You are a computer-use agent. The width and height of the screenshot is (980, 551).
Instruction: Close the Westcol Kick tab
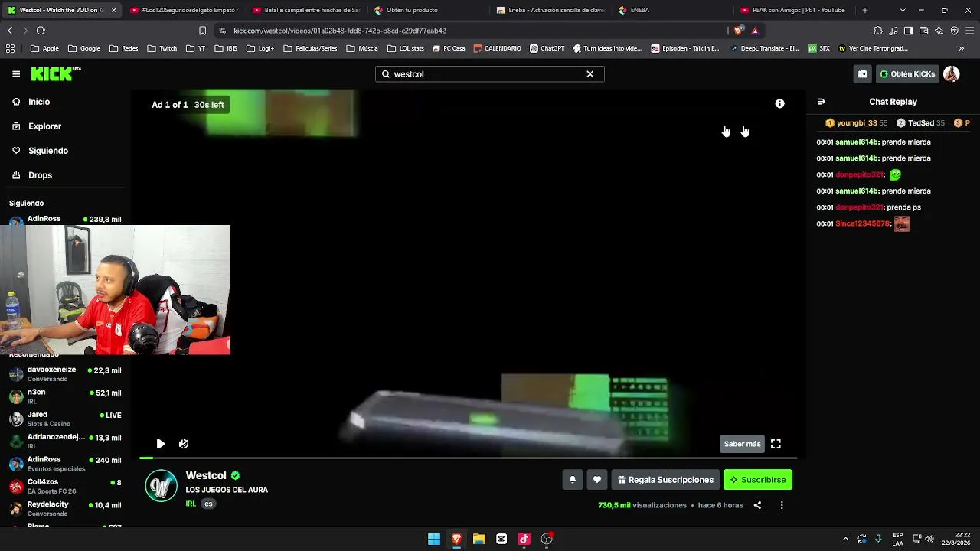pos(114,10)
